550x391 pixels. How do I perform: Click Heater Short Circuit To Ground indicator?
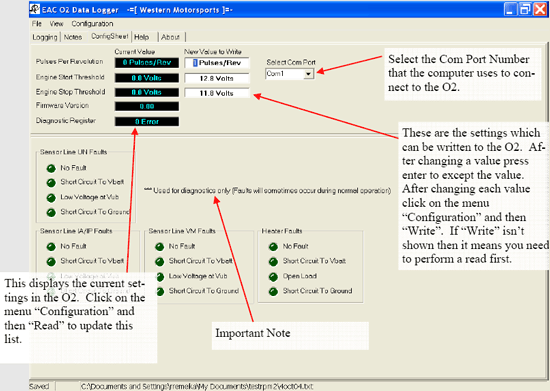tap(273, 291)
